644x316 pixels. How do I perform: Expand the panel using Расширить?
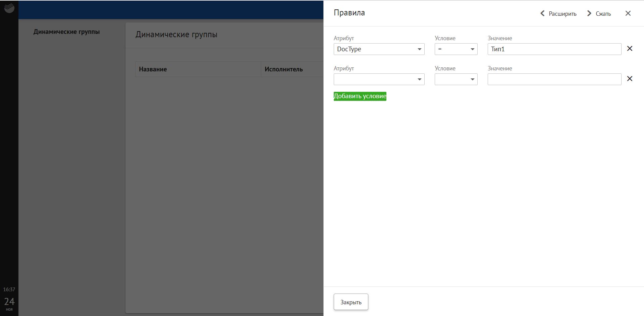pyautogui.click(x=558, y=14)
